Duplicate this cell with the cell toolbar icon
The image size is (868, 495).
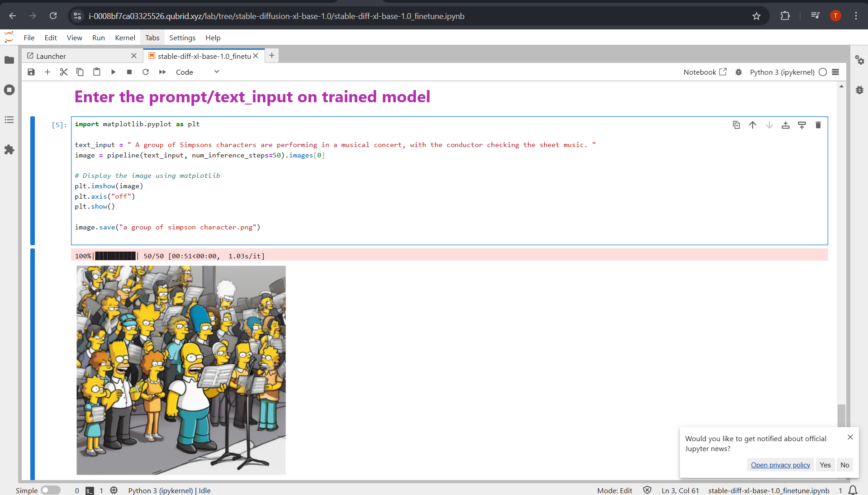[x=736, y=125]
